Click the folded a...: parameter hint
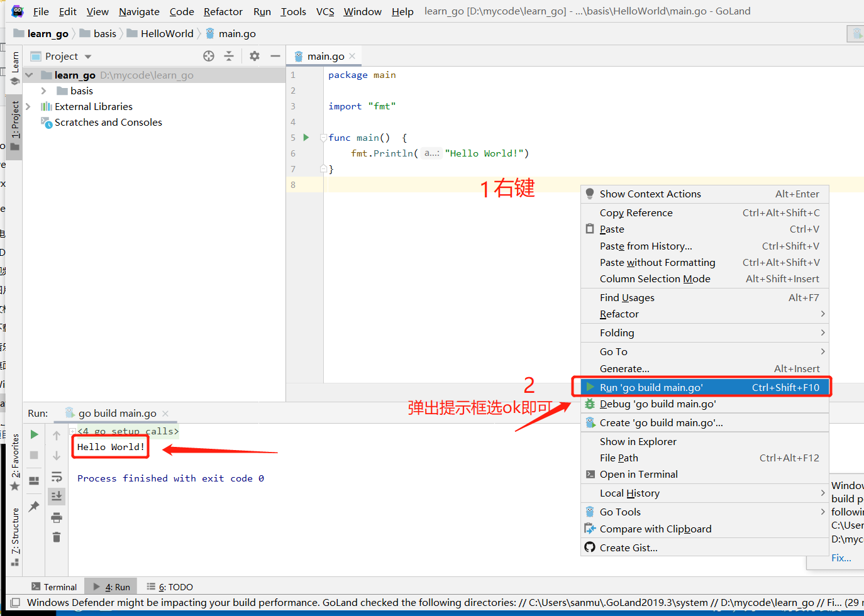Image resolution: width=864 pixels, height=616 pixels. click(x=431, y=153)
